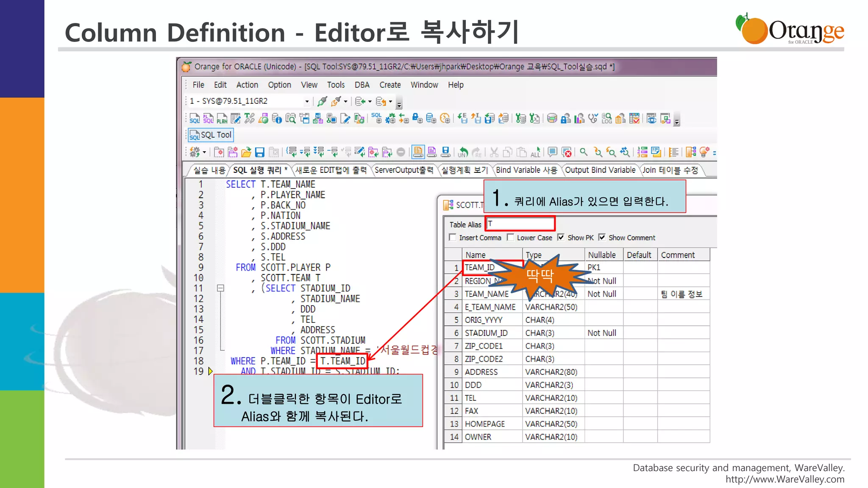Click the Nullable column header
The width and height of the screenshot is (868, 488).
pos(601,255)
